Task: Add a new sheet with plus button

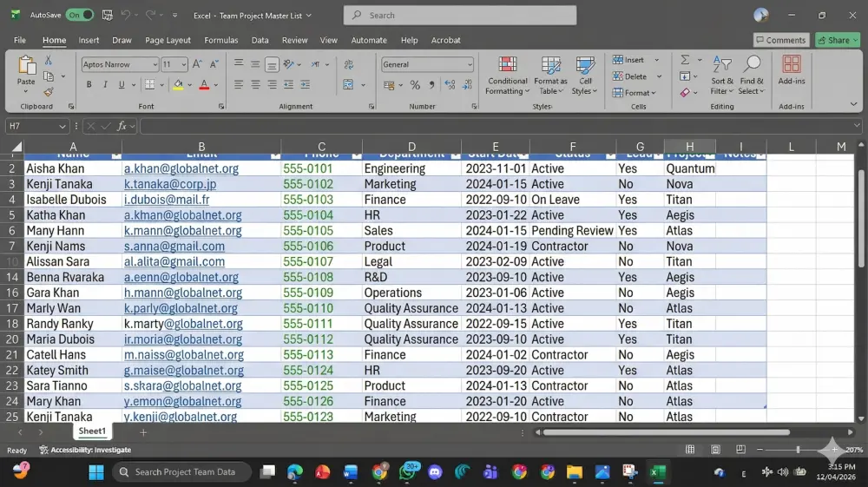Action: coord(143,432)
